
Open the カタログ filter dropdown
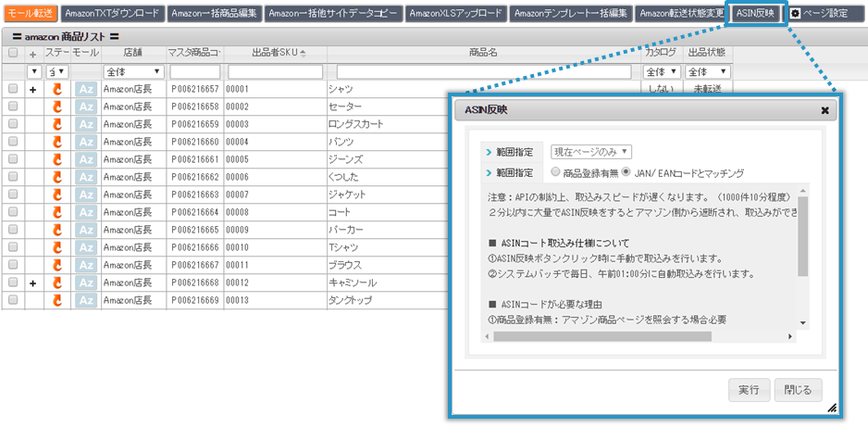click(x=662, y=72)
